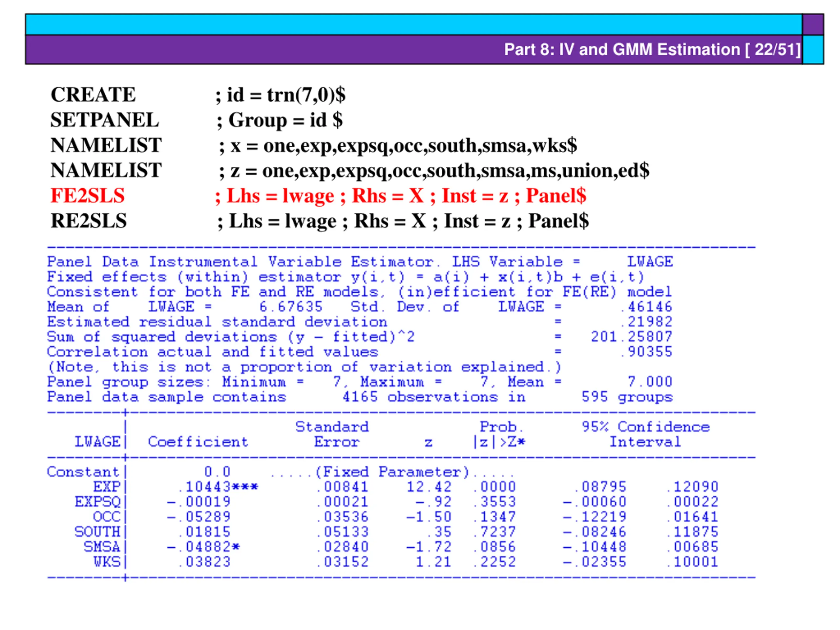Click the LWAGE row label in table header
840x630 pixels.
point(97,442)
